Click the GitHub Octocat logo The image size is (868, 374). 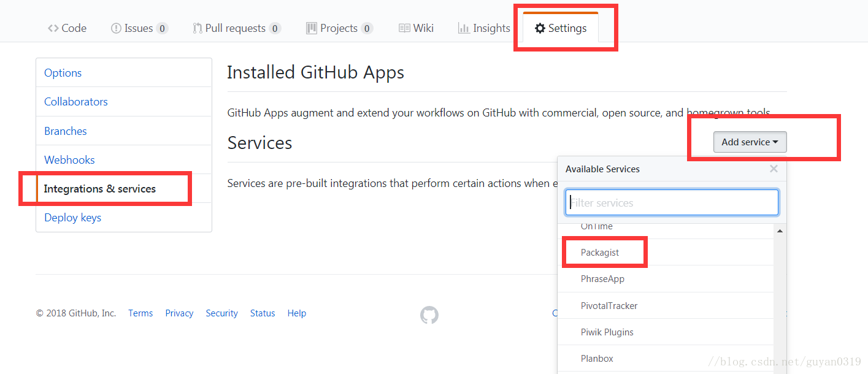[x=429, y=315]
